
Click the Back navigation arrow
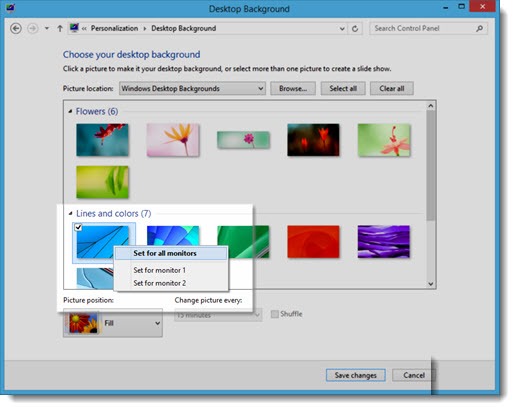(16, 29)
